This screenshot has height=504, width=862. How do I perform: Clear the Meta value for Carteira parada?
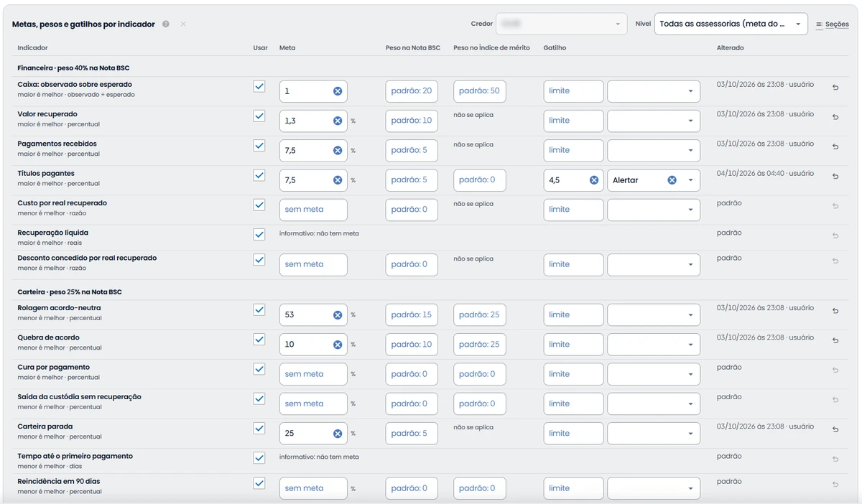[338, 434]
